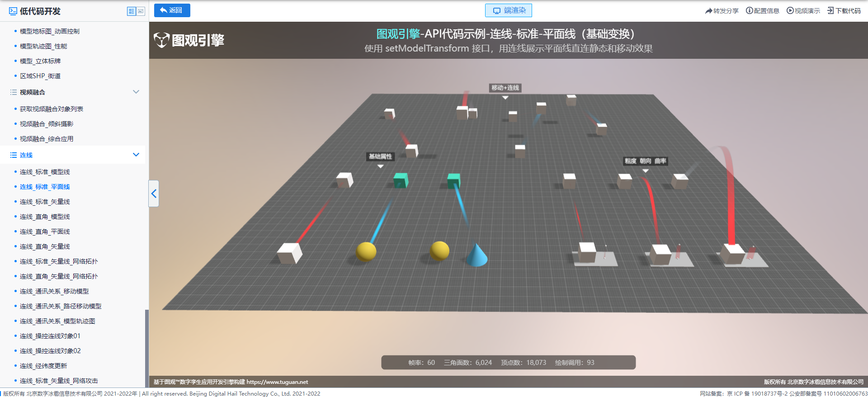Open 连线_标准_模型线 example

tap(45, 172)
